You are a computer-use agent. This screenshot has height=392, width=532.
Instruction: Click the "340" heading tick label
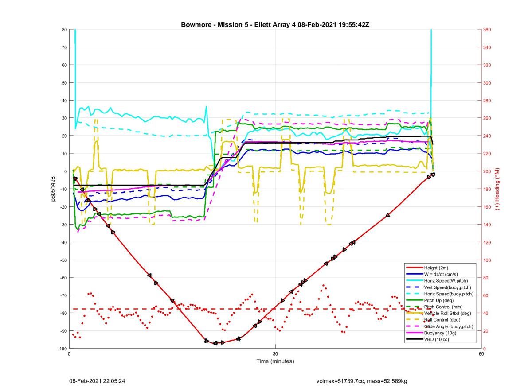(487, 47)
